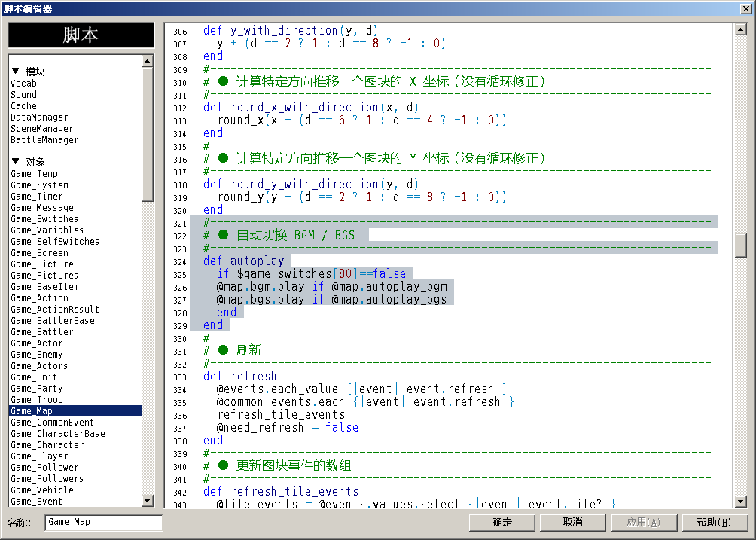Open Game_Variables in the list

pos(47,230)
